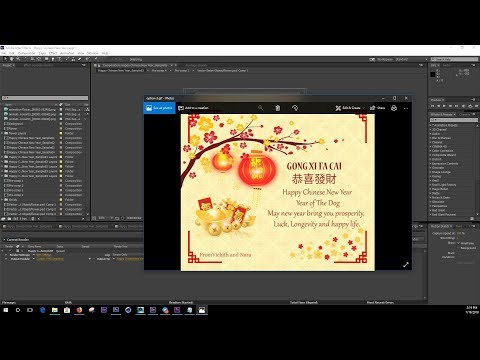This screenshot has width=480, height=360.
Task: Toggle mute audio in Preview panel
Action: click(x=463, y=106)
